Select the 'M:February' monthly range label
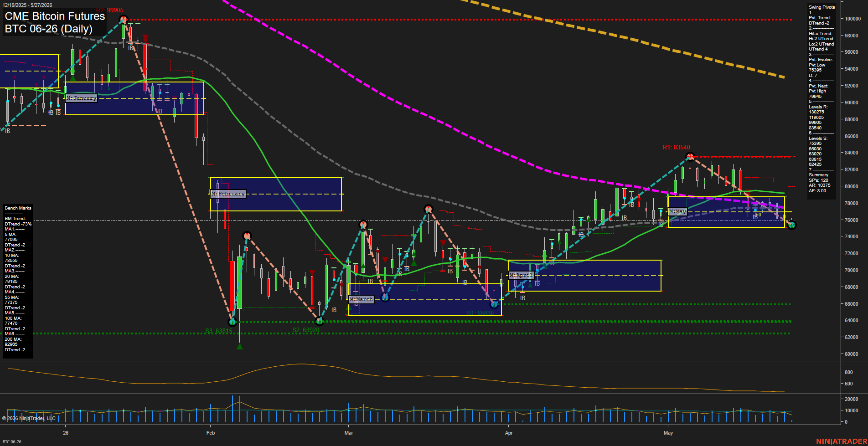Screen dimensions: 868x446 228,194
